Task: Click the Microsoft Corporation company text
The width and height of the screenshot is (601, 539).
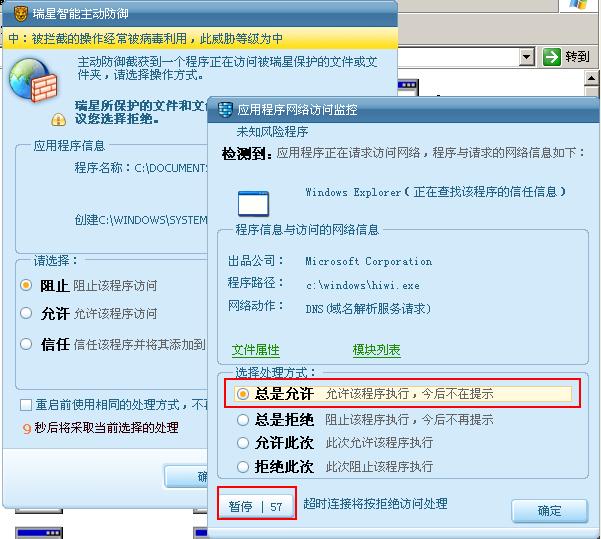Action: pos(368,261)
